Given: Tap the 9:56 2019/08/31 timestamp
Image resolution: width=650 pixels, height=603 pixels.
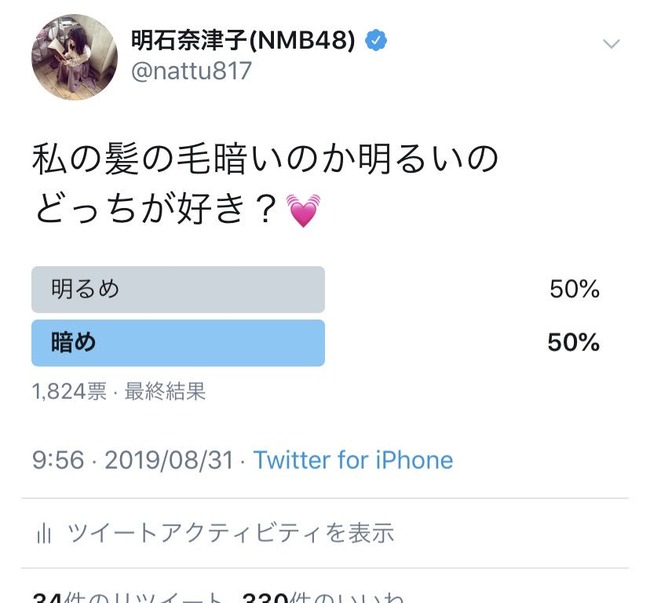Looking at the screenshot, I should [133, 460].
